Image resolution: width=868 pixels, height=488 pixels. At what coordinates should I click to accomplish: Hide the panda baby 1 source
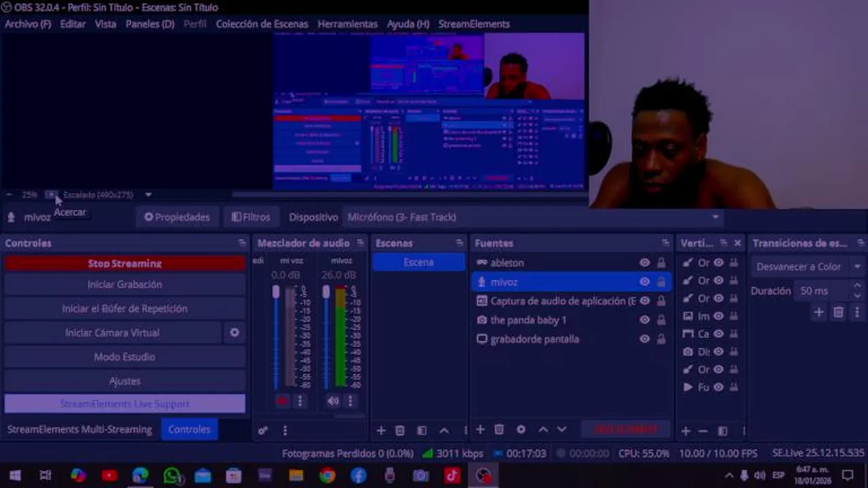644,320
